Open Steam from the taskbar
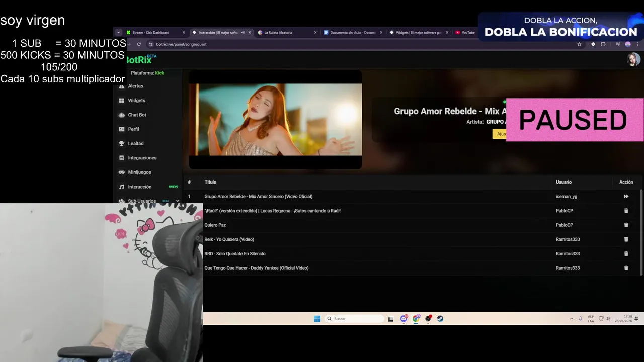 tap(440, 319)
